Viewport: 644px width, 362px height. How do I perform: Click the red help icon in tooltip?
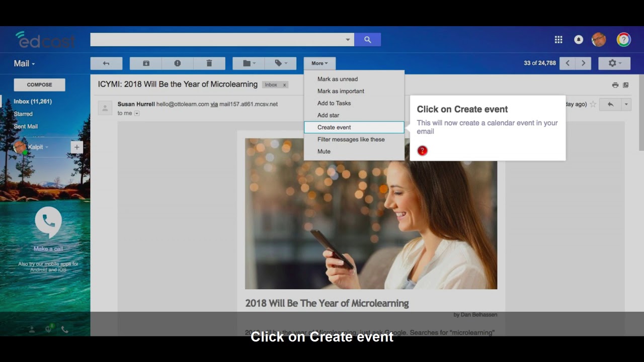point(423,150)
